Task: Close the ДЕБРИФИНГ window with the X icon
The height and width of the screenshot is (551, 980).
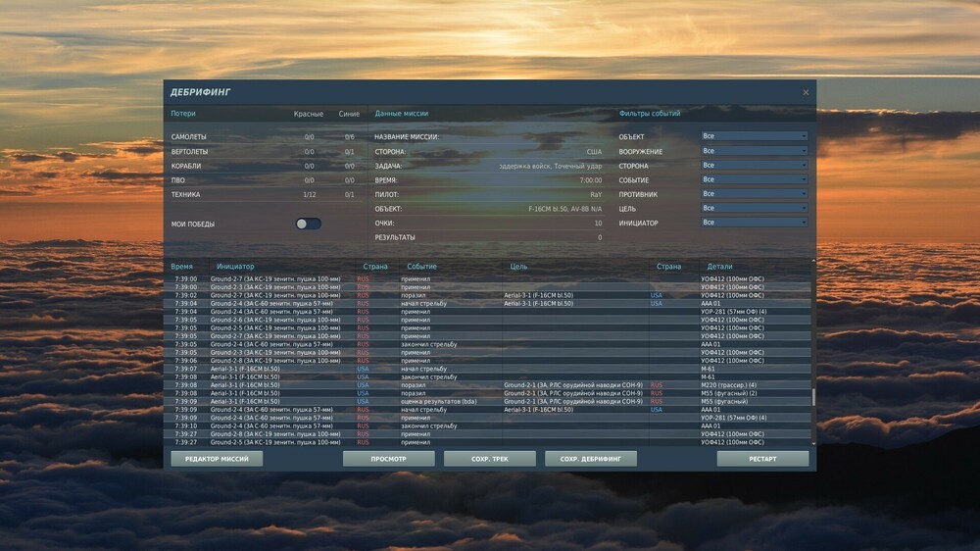Action: (x=806, y=92)
